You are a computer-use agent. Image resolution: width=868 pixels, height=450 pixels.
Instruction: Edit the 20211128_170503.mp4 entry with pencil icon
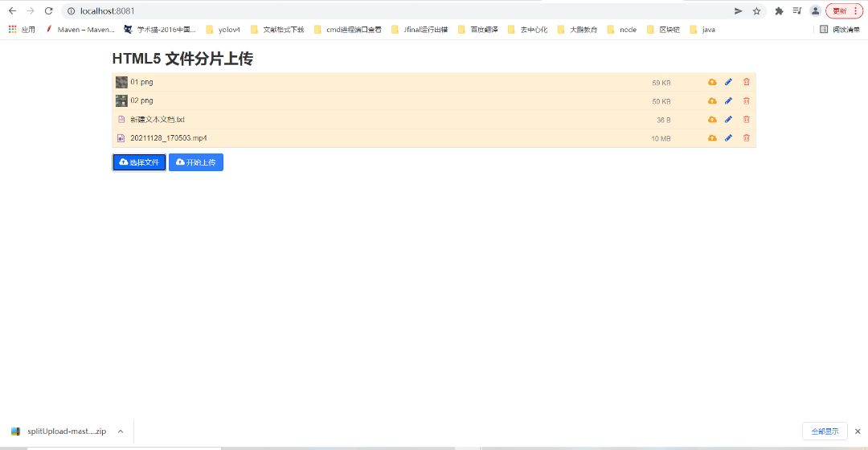[729, 138]
